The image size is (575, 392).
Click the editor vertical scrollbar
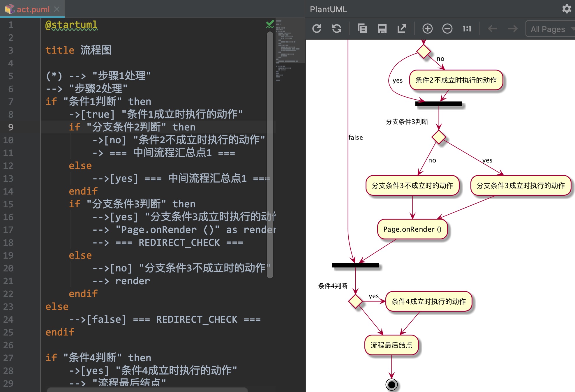[270, 155]
